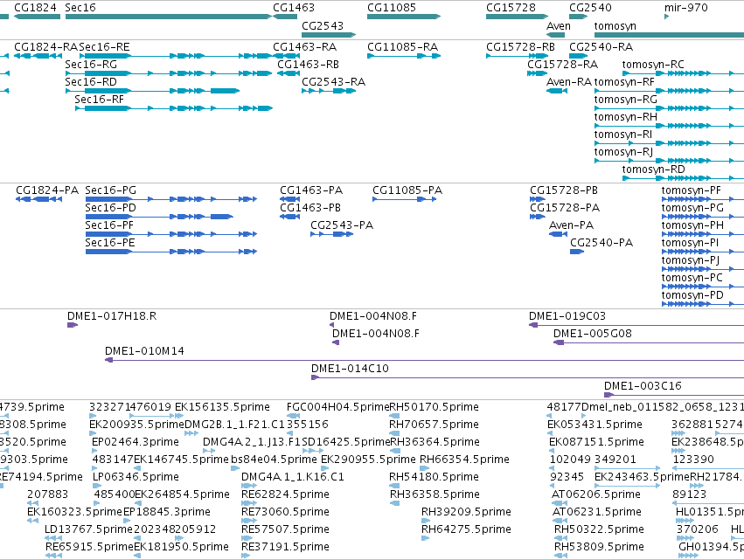Select clone DME1-017H18.R
744x560 pixels.
pyautogui.click(x=112, y=316)
